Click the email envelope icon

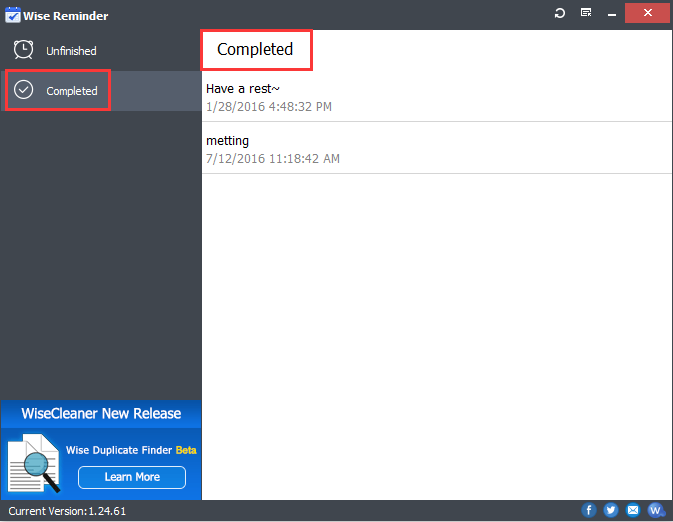pos(633,510)
